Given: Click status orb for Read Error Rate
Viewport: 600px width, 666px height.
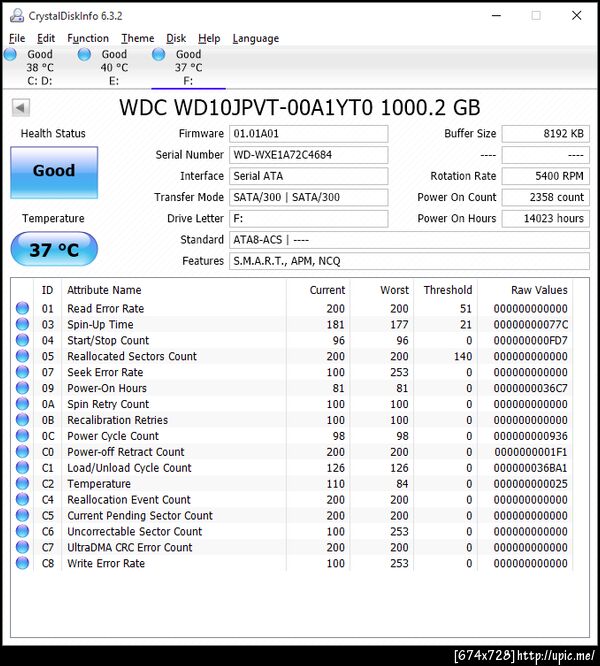Looking at the screenshot, I should pyautogui.click(x=22, y=308).
